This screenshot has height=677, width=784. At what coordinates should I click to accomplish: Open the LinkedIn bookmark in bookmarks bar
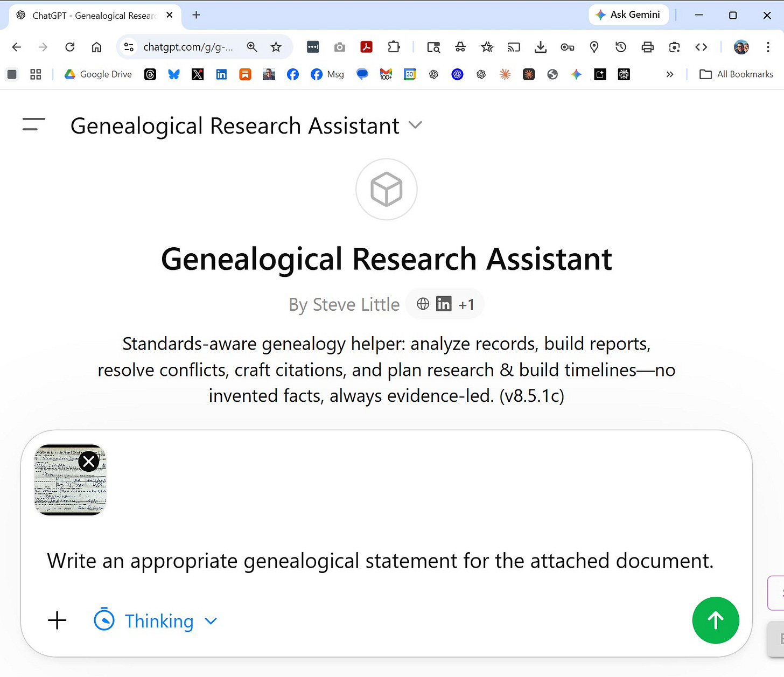click(x=221, y=74)
